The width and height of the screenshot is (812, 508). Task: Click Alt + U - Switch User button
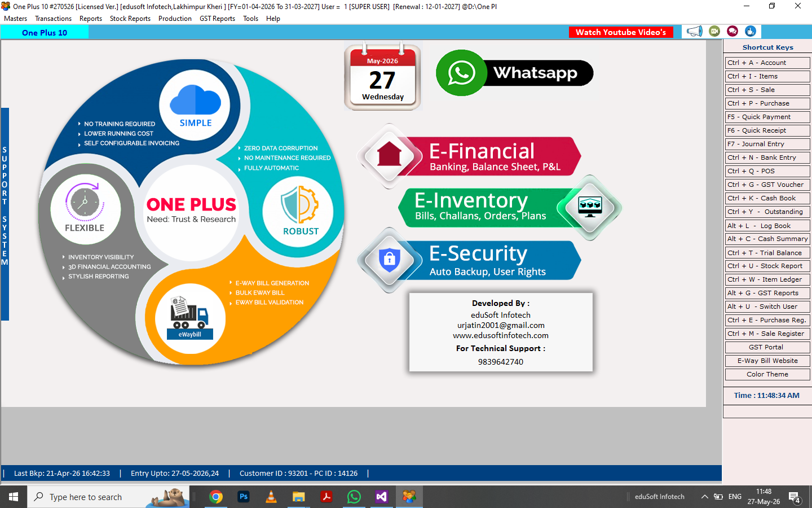click(767, 306)
